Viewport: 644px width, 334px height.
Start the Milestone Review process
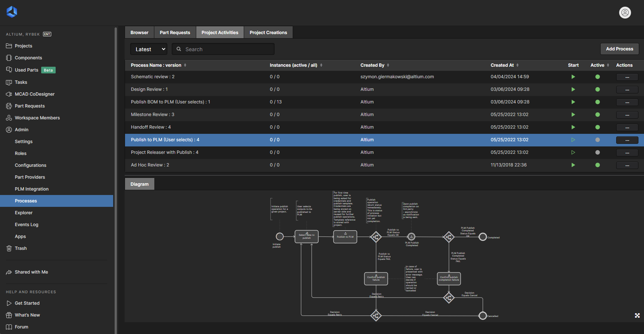click(573, 115)
